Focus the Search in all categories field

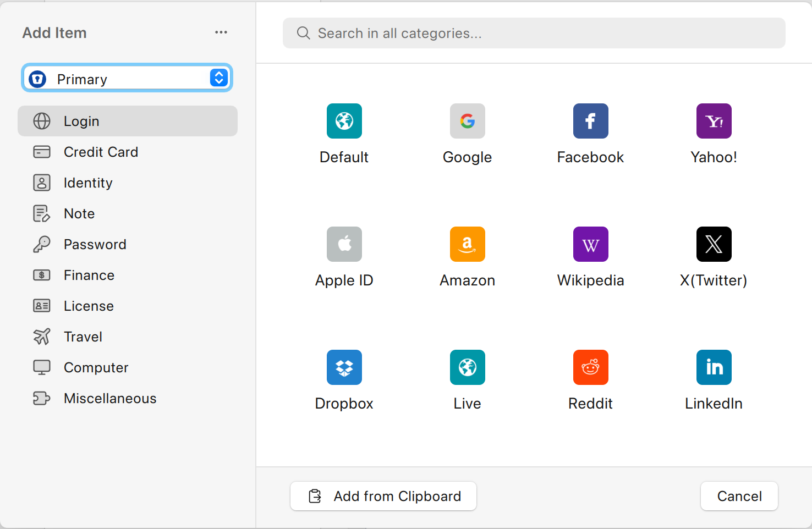click(x=534, y=33)
